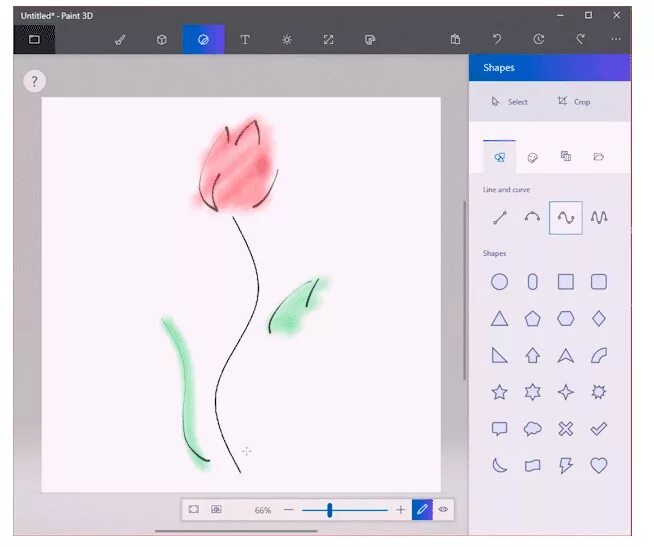Viewport: 654px width, 547px height.
Task: Select the 3D shapes cube icon
Action: pyautogui.click(x=162, y=40)
